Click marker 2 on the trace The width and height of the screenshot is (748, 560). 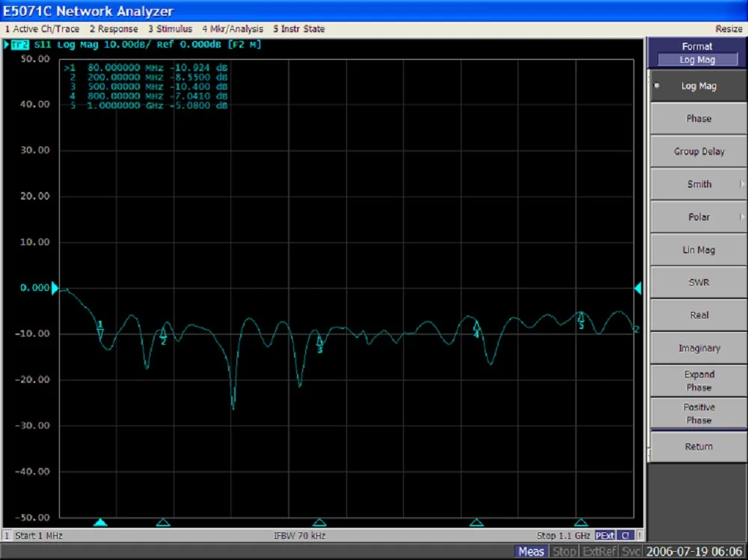coord(163,336)
